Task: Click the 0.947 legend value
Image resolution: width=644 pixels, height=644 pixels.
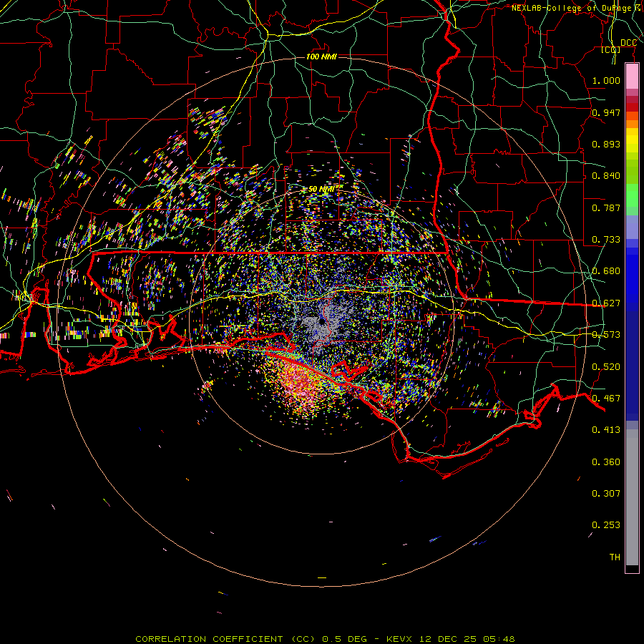Action: pyautogui.click(x=606, y=112)
